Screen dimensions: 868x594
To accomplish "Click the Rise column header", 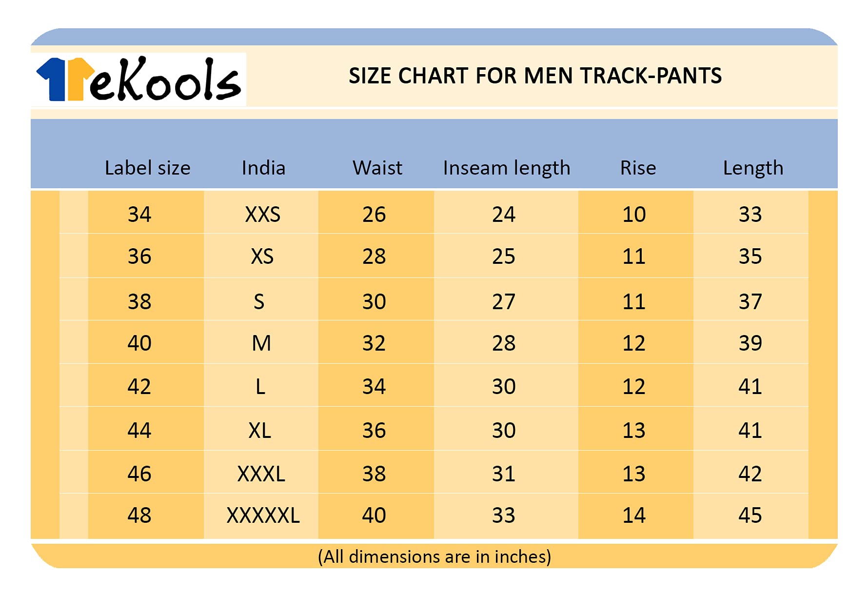I will (638, 168).
